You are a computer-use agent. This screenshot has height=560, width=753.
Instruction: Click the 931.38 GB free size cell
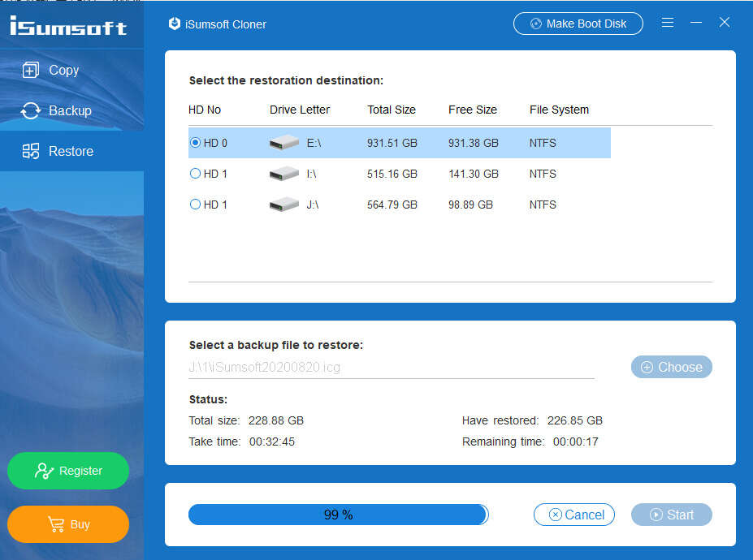tap(474, 143)
